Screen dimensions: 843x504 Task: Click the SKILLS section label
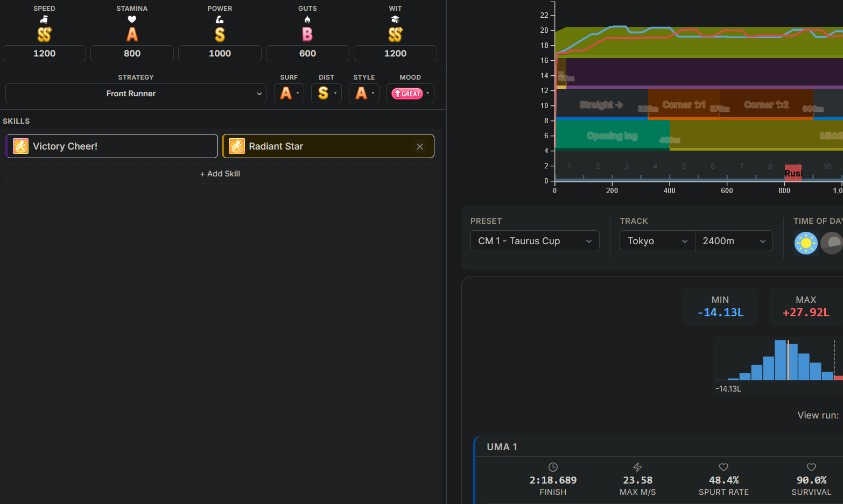tap(16, 121)
